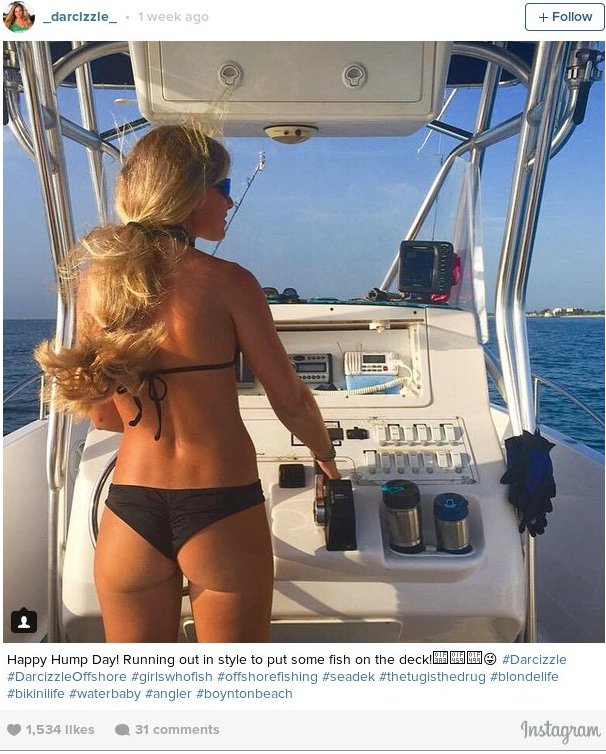Open the #boyntonbeach hashtag
This screenshot has width=606, height=754.
tap(244, 694)
